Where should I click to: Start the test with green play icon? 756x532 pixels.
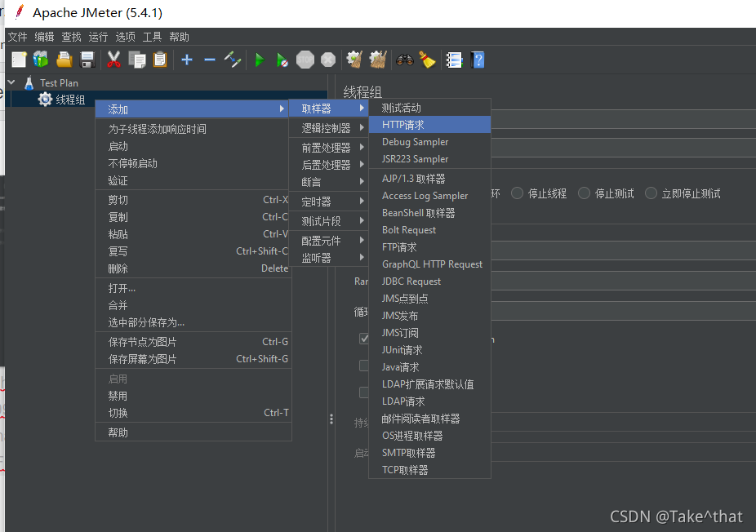pos(260,60)
